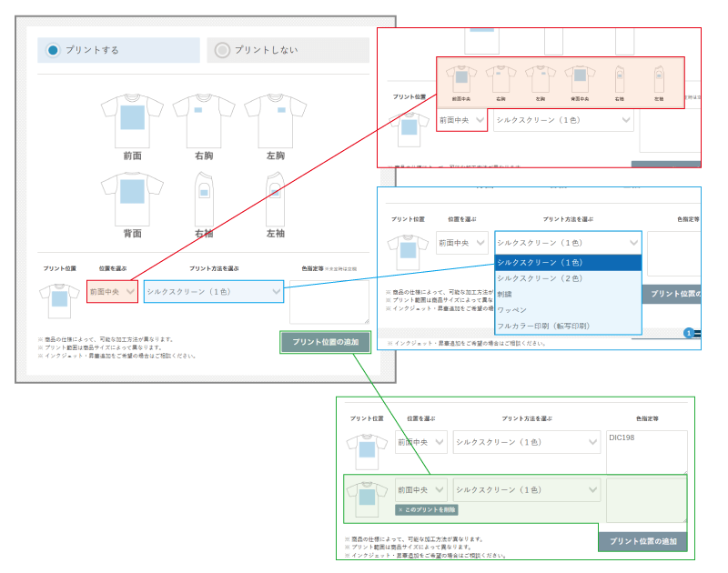Select the 背面 back print T-shirt icon

tap(132, 198)
